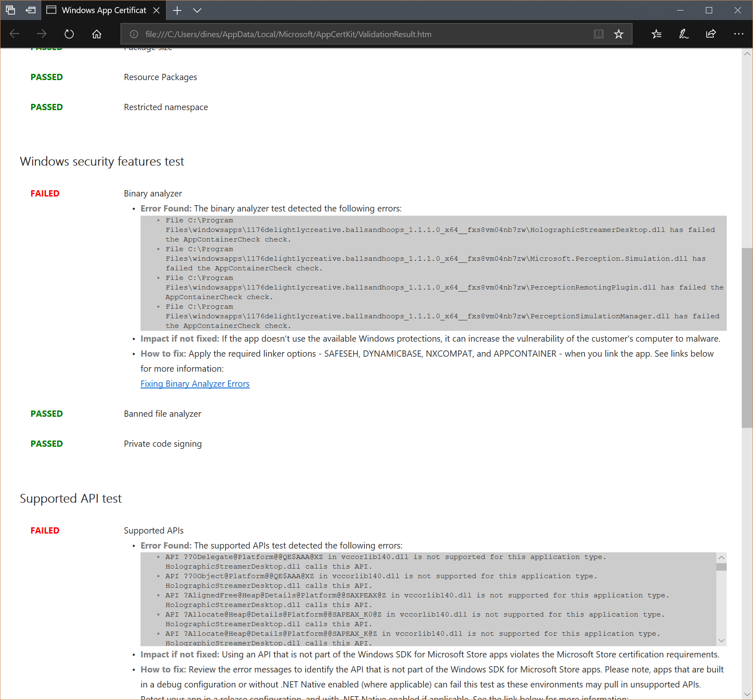This screenshot has width=753, height=700.
Task: Click the 'Supported APIs' test name
Action: [154, 531]
